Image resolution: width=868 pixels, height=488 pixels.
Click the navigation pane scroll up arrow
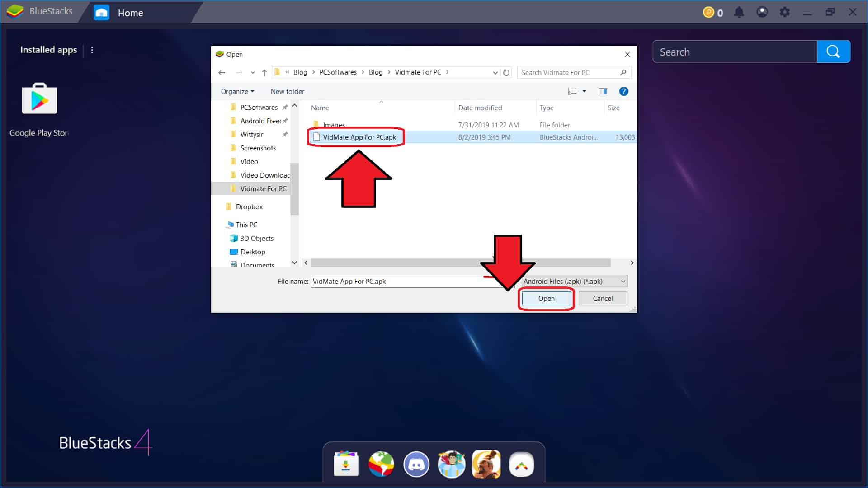click(x=294, y=105)
